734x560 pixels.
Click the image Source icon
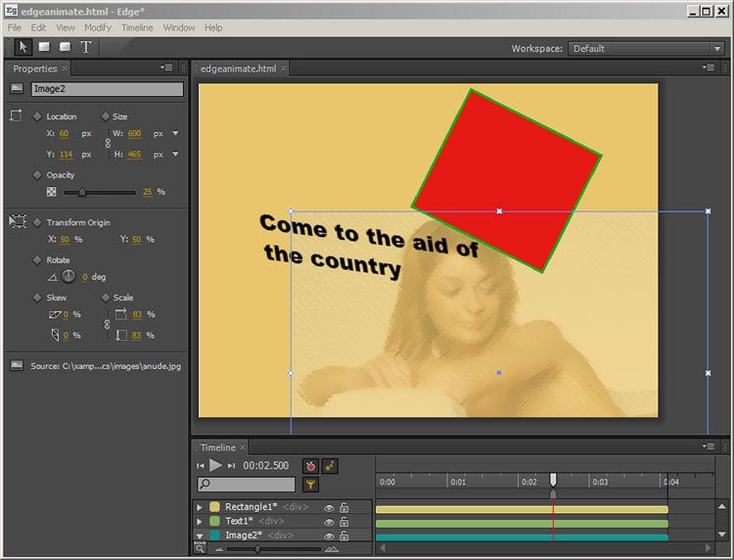17,365
